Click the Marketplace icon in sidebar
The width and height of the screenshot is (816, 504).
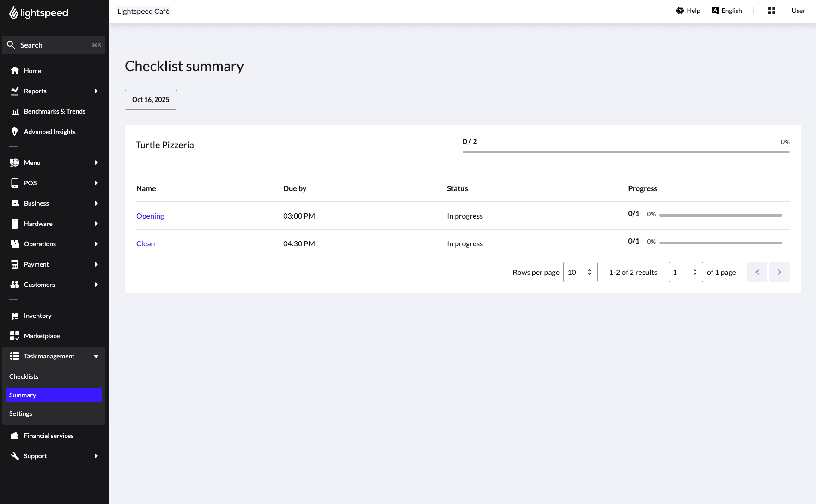15,336
